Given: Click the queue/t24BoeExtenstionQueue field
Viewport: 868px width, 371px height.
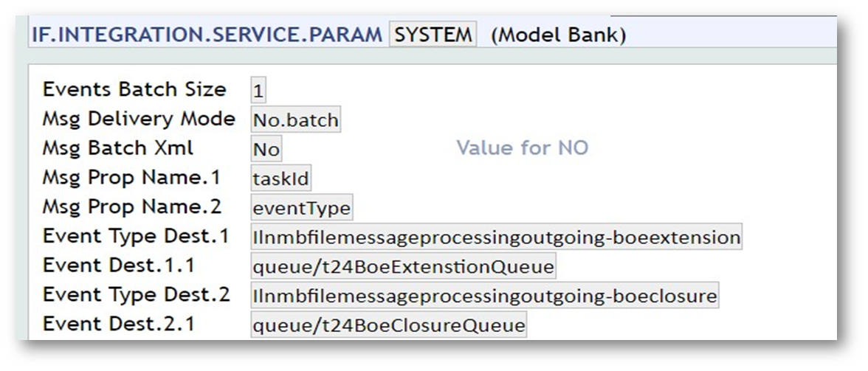Looking at the screenshot, I should pyautogui.click(x=403, y=267).
